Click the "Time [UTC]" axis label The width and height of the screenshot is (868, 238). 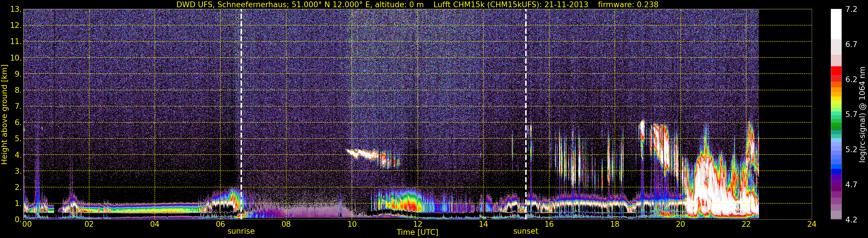pyautogui.click(x=417, y=232)
